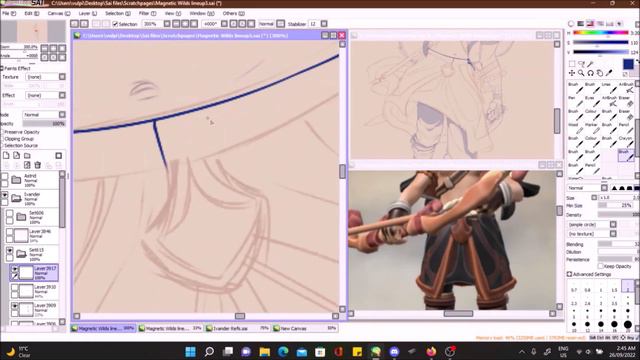Image resolution: width=640 pixels, height=360 pixels.
Task: Toggle Keep Opacity checkbox
Action: 600,266
